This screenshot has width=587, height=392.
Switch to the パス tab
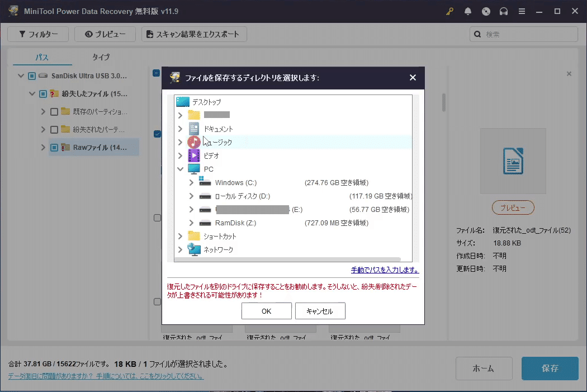click(42, 57)
